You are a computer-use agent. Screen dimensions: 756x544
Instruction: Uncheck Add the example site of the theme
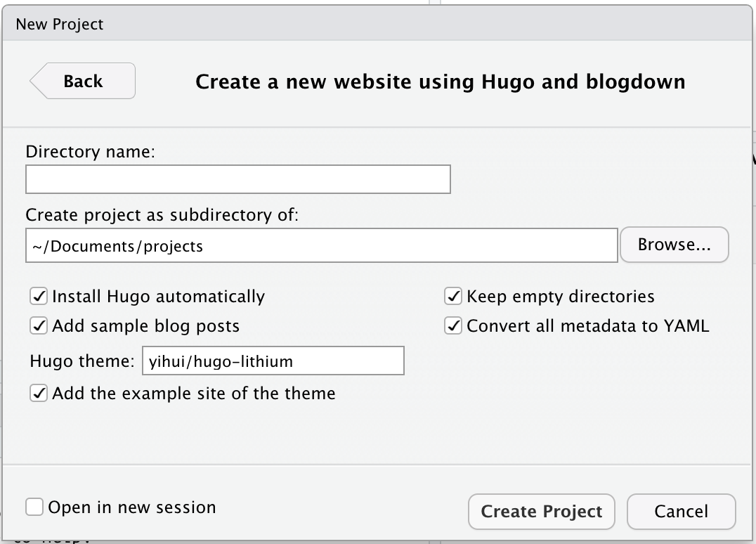pyautogui.click(x=39, y=393)
